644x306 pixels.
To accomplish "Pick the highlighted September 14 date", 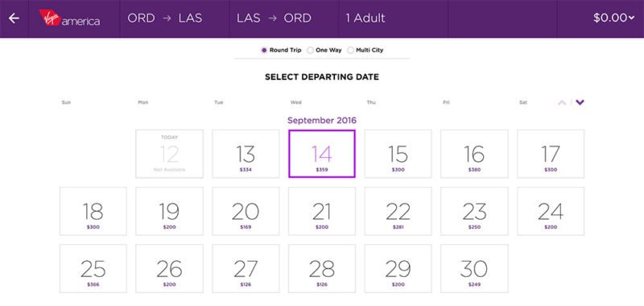I will click(322, 154).
